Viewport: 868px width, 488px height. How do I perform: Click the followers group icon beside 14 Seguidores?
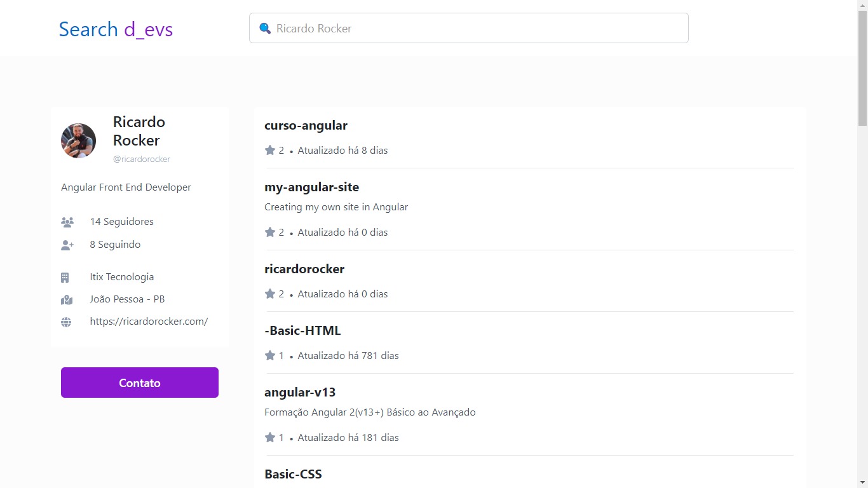67,221
